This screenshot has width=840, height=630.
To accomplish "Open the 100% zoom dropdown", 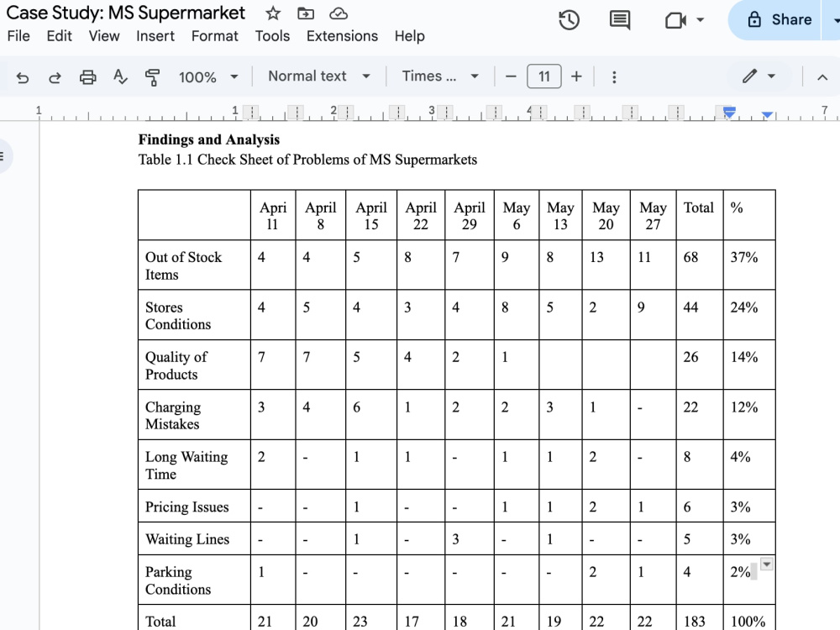I will (208, 77).
